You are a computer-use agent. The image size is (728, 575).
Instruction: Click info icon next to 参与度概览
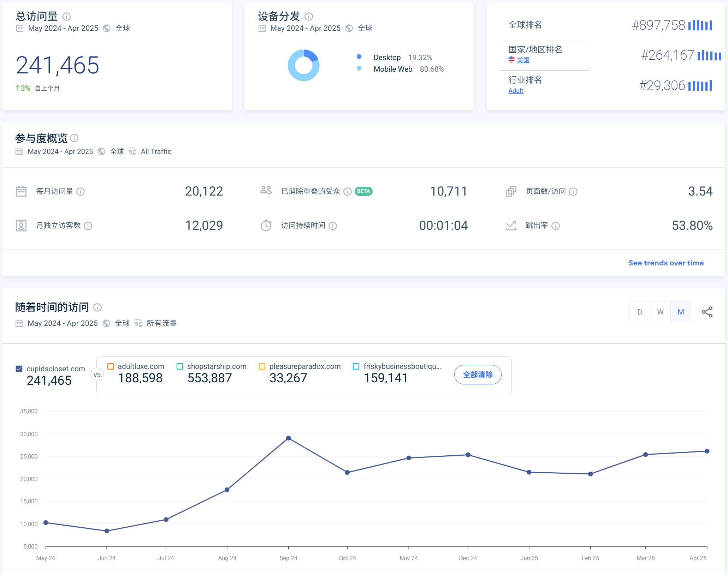tap(74, 138)
